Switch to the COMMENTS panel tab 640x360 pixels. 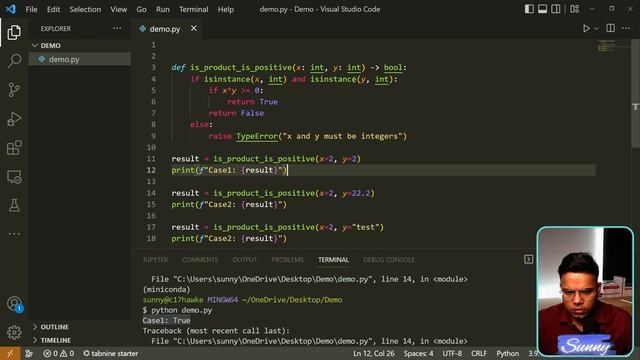coord(200,260)
